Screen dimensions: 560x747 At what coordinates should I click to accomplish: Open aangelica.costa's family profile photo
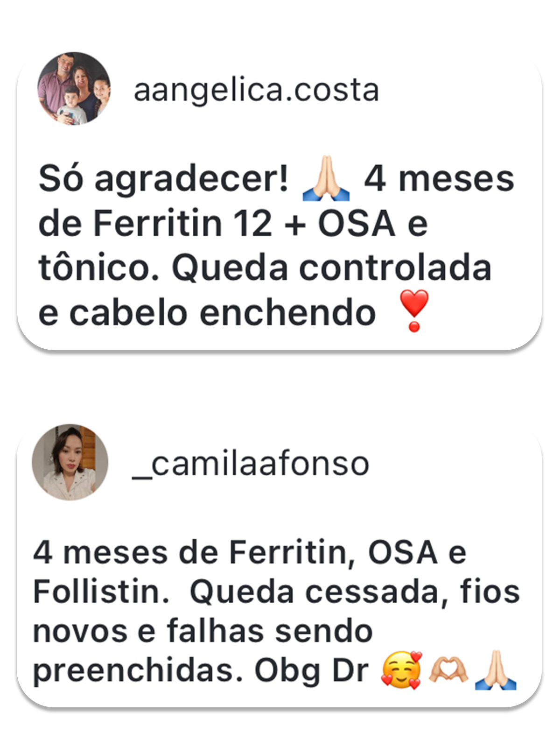click(x=74, y=89)
